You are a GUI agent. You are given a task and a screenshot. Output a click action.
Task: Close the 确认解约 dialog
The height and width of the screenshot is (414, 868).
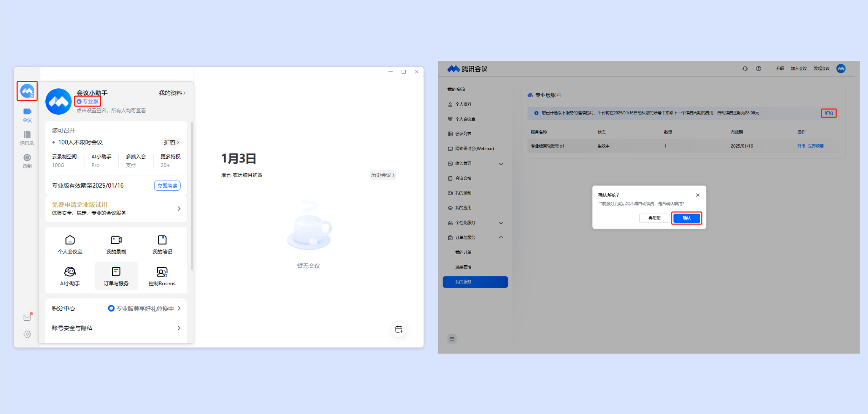pyautogui.click(x=698, y=195)
